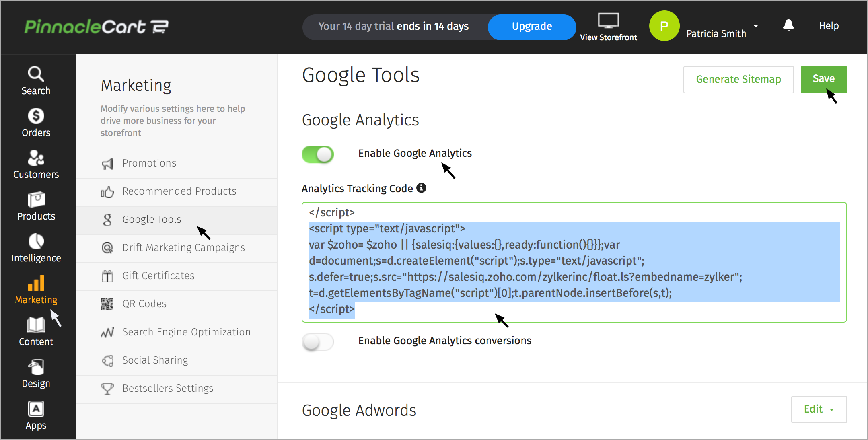This screenshot has height=440, width=868.
Task: Open Social Sharing menu item
Action: 177,361
